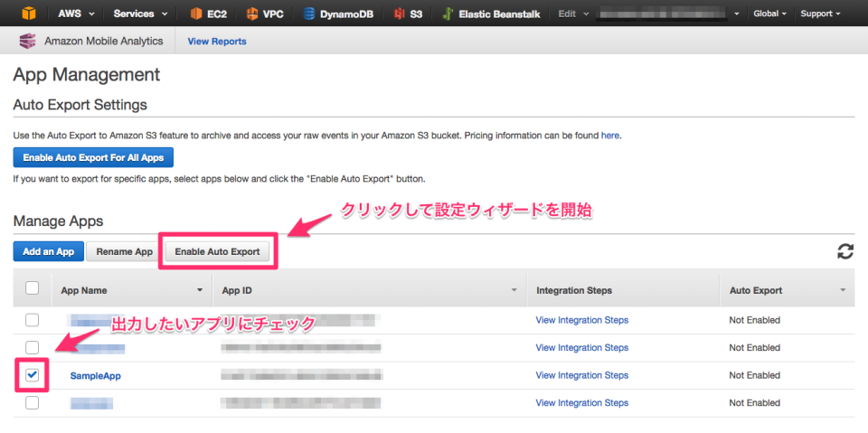The image size is (868, 433).
Task: Open the AWS dropdown menu
Action: 76,14
